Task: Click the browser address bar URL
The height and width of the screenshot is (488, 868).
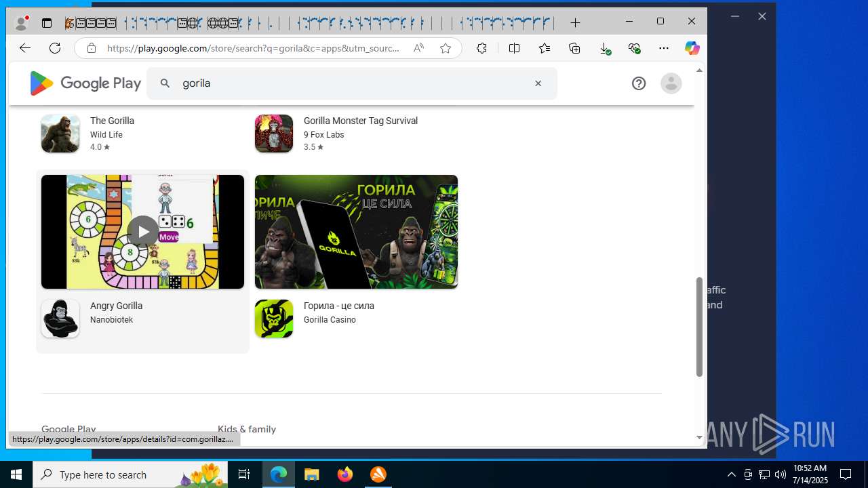Action: pos(253,48)
